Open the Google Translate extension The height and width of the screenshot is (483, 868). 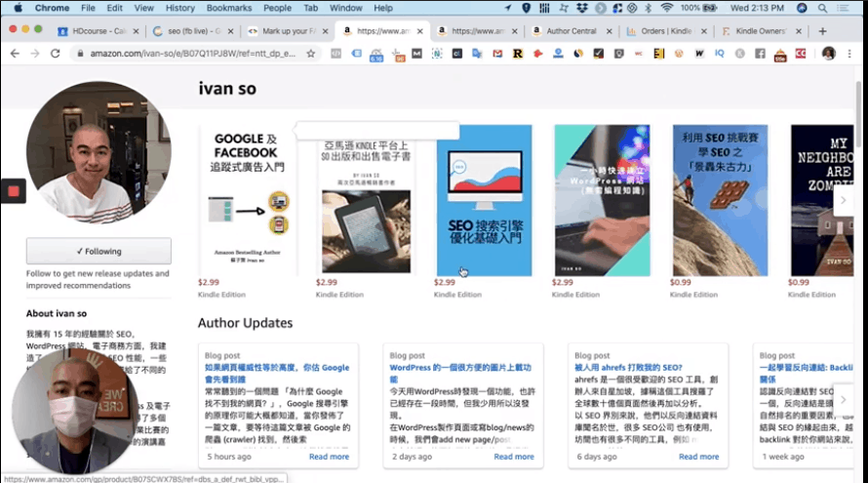477,54
